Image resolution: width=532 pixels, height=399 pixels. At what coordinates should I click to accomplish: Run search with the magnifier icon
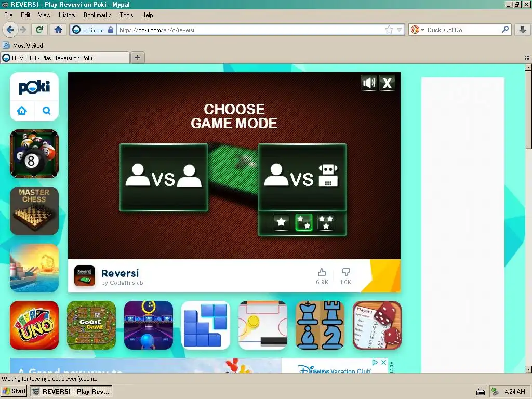(x=505, y=30)
